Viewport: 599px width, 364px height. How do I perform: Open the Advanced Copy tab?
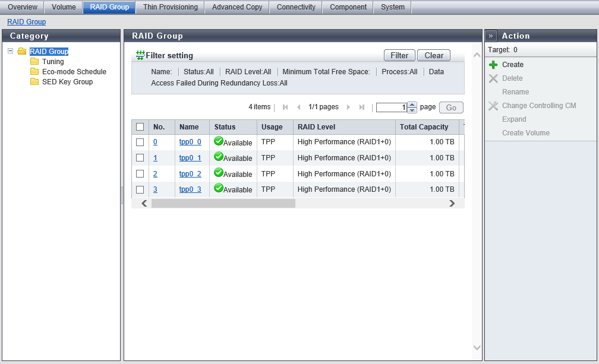coord(237,7)
